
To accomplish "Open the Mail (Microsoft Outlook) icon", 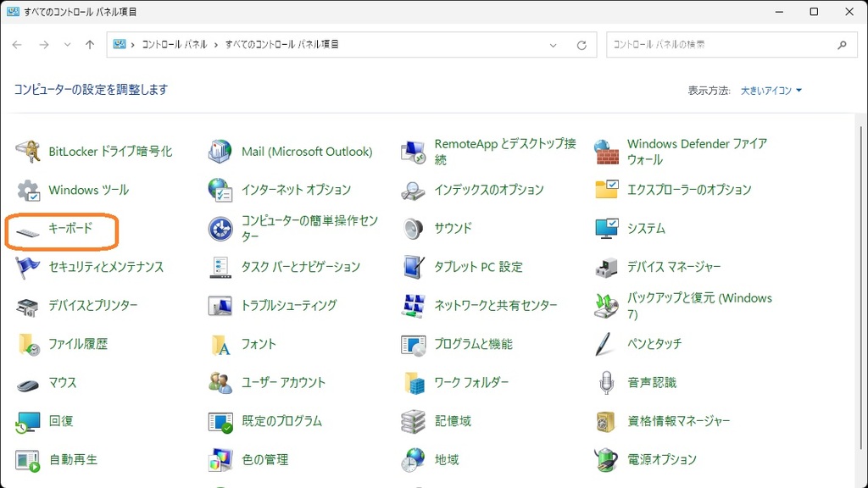I will (220, 152).
